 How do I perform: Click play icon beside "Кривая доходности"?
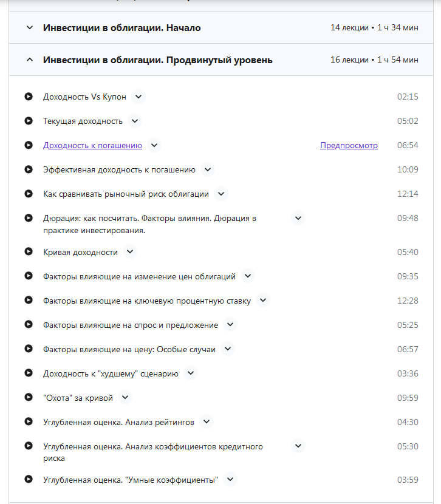tap(29, 251)
